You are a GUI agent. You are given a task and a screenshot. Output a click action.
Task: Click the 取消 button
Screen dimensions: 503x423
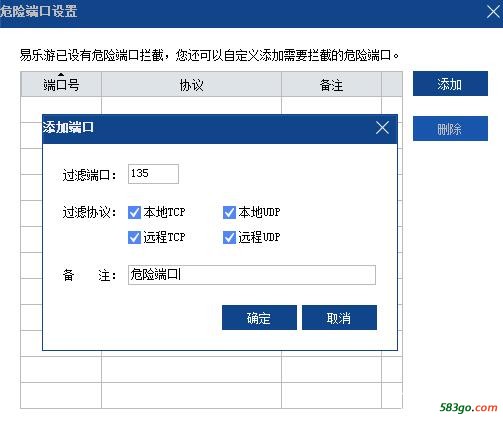(339, 318)
